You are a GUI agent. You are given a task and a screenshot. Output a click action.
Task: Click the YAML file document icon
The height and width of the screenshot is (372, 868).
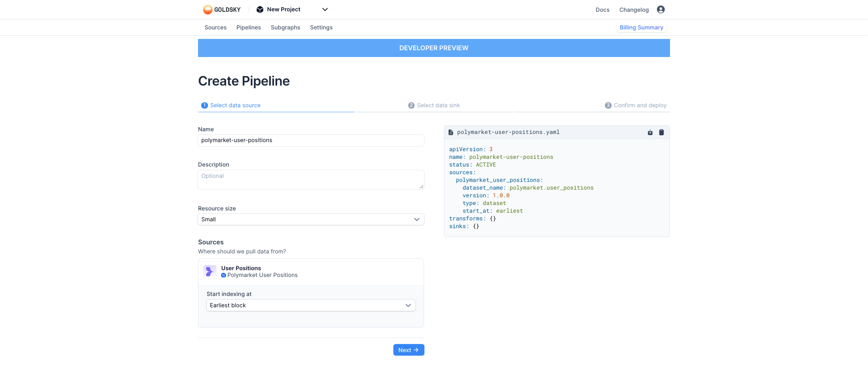point(451,132)
